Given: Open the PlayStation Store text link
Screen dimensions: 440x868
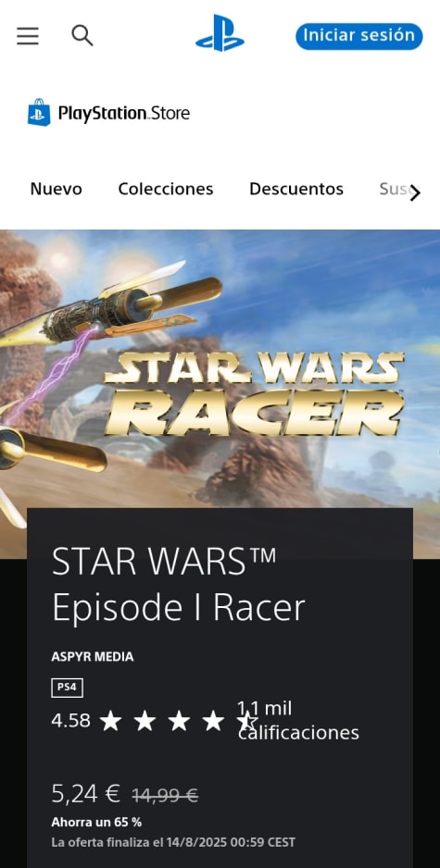Looking at the screenshot, I should point(124,114).
